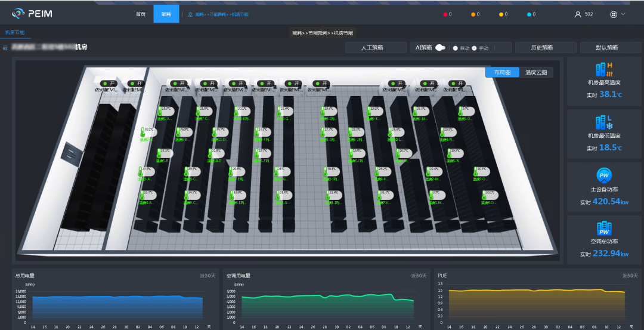Image resolution: width=644 pixels, height=330 pixels.
Task: Click the PEIM logo icon
Action: tap(18, 14)
